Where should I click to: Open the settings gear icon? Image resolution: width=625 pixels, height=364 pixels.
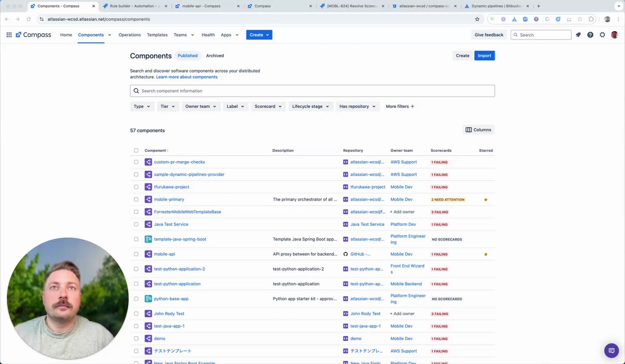[x=602, y=35]
